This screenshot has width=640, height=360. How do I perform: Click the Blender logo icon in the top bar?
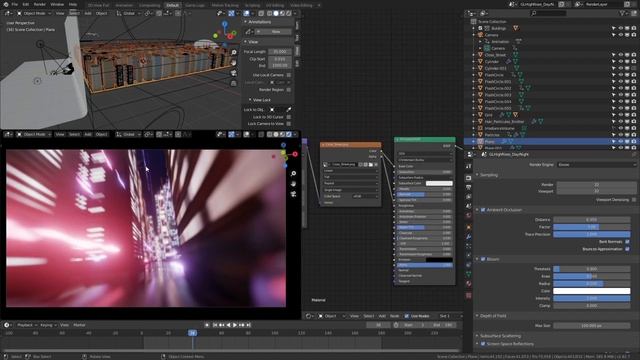tap(5, 4)
